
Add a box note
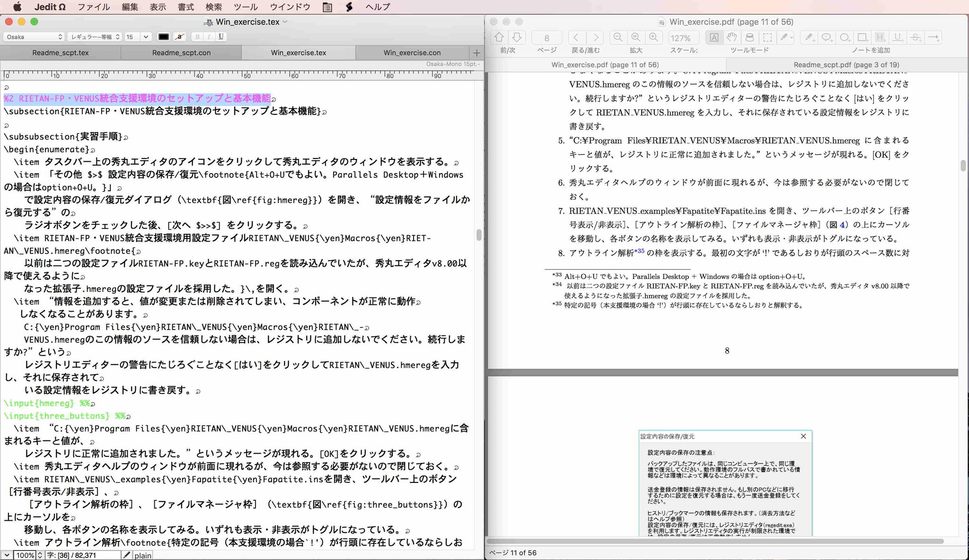point(863,37)
